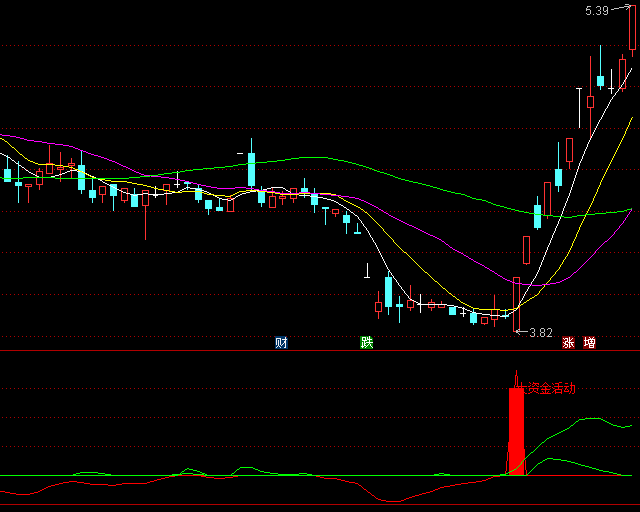Click the blue 财 event marker
Image resolution: width=640 pixels, height=512 pixels.
(x=281, y=342)
